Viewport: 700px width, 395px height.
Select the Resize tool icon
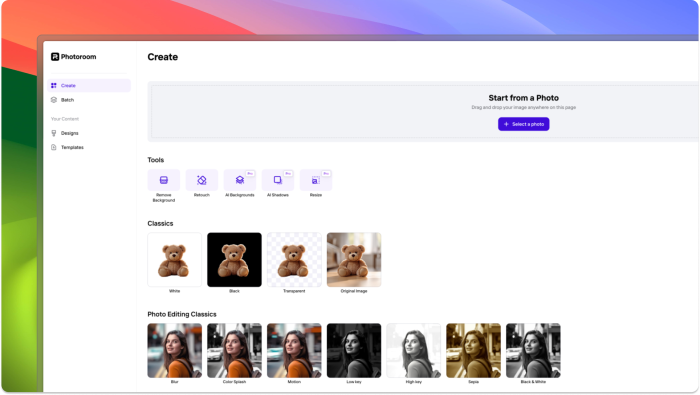[x=316, y=180]
